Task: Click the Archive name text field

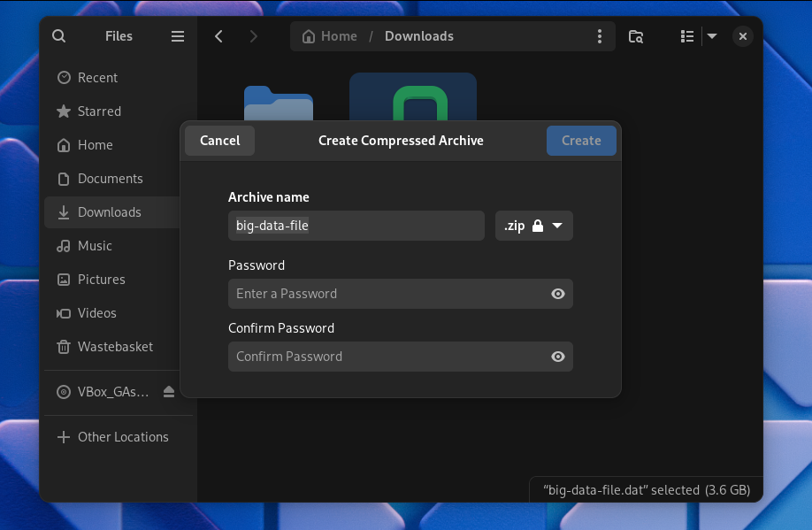Action: 356,226
